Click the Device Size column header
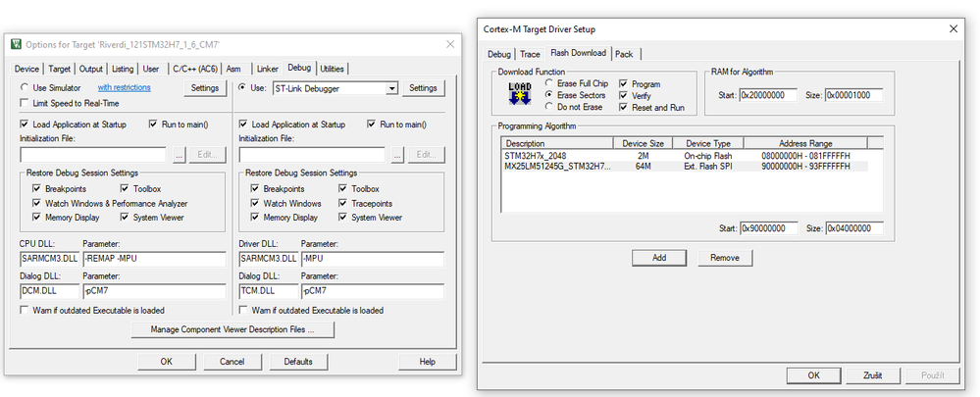The image size is (980, 397). coord(644,143)
